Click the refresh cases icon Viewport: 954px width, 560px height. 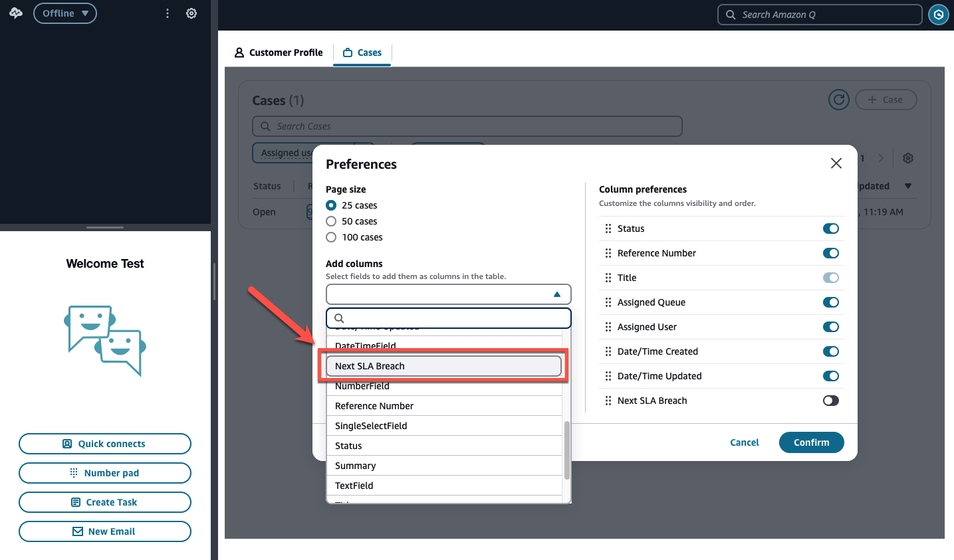[838, 100]
